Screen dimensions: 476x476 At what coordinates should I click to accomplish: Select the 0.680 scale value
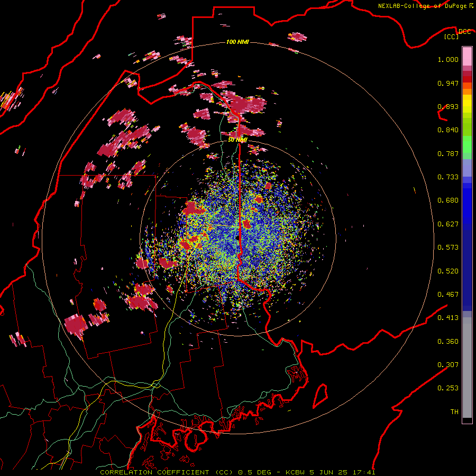[448, 200]
